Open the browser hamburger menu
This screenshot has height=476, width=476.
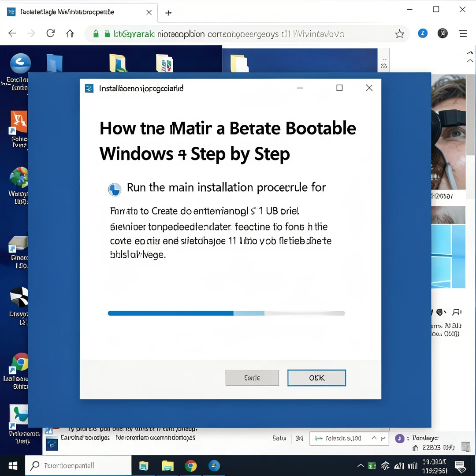point(463,33)
